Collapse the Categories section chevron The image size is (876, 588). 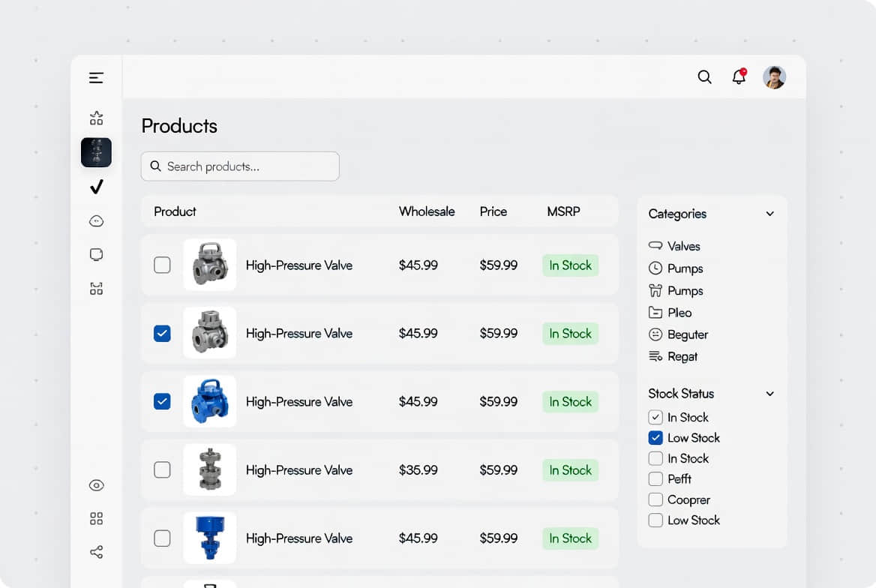click(x=769, y=214)
